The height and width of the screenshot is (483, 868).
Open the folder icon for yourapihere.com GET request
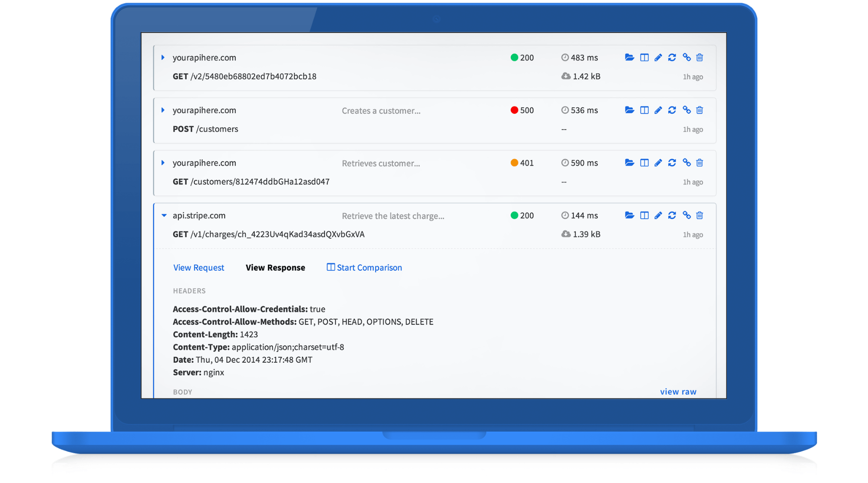point(629,57)
